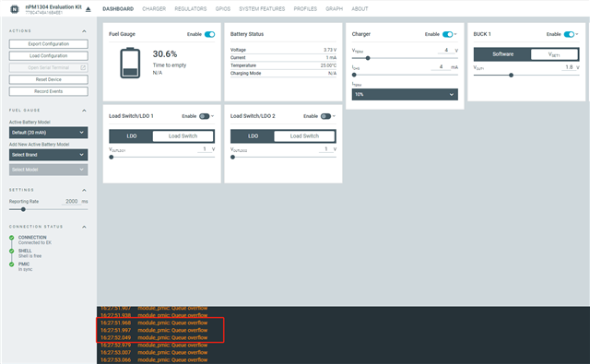Click the Reporting Rate slider handle

pyautogui.click(x=23, y=209)
